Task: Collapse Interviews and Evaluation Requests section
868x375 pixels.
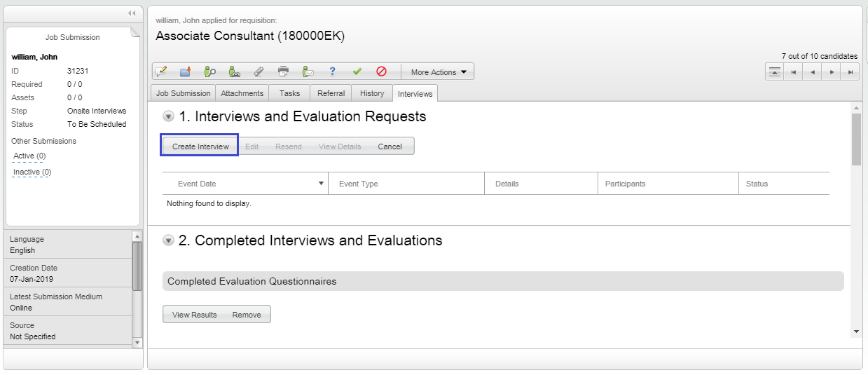Action: 168,116
